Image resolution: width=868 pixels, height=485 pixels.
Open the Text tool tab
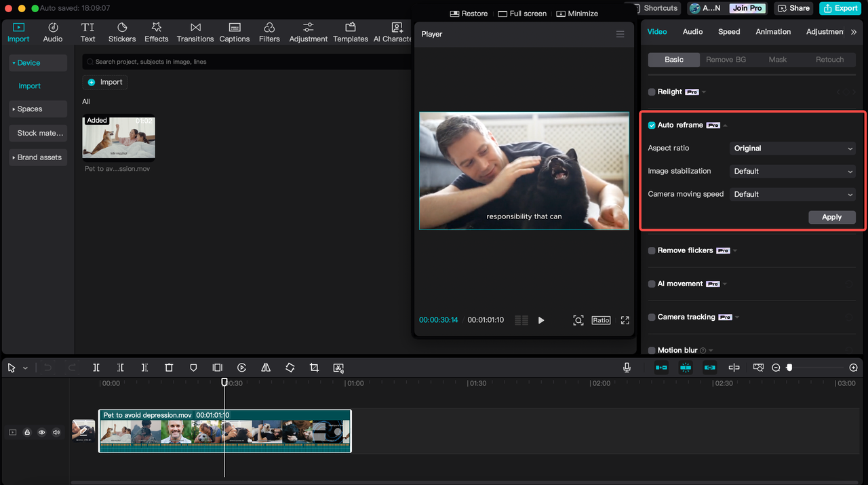(x=87, y=32)
